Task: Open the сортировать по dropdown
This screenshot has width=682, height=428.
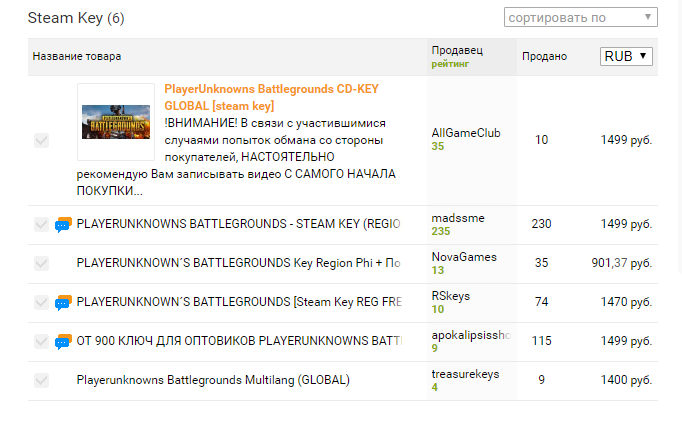Action: (581, 17)
